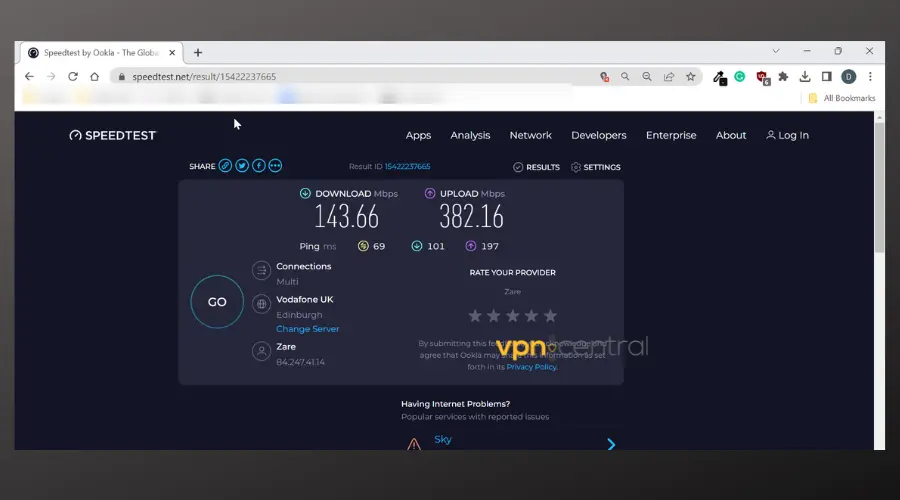This screenshot has height=500, width=900.
Task: Click idle ping value 69
Action: (379, 246)
